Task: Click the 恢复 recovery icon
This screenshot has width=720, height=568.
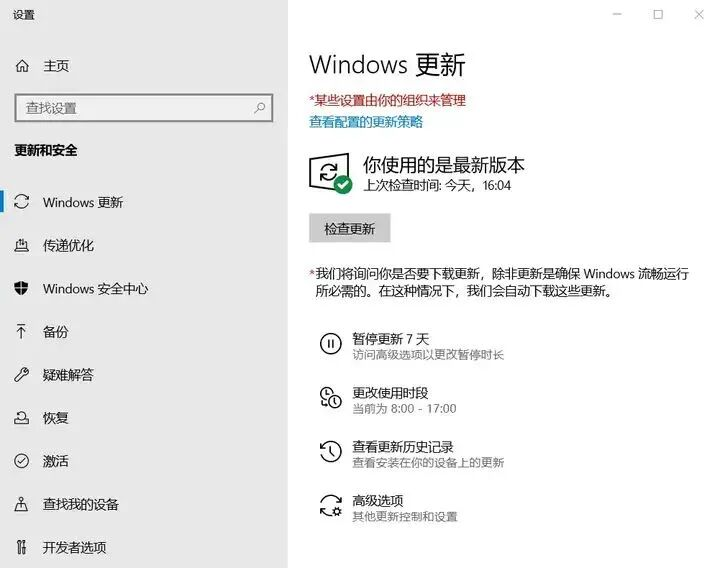Action: click(x=22, y=417)
